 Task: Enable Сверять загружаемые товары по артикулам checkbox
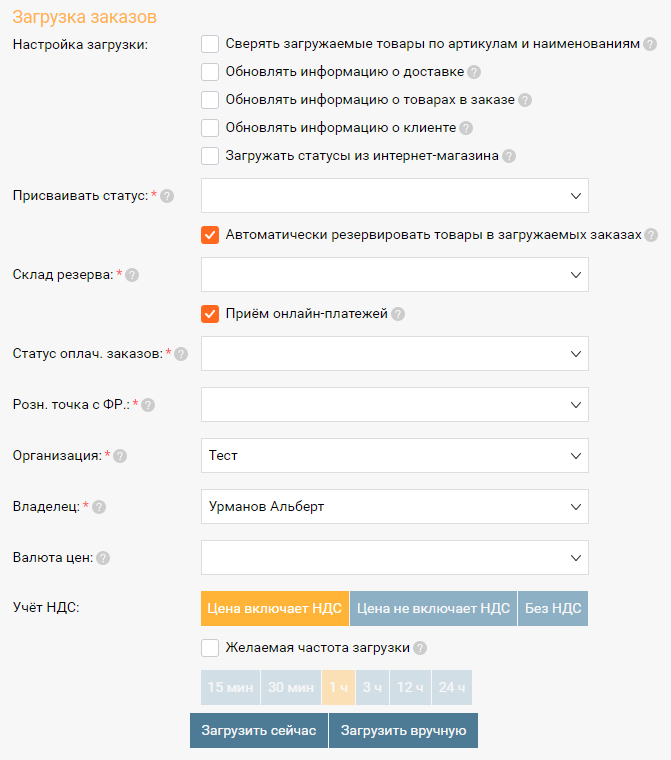(210, 44)
